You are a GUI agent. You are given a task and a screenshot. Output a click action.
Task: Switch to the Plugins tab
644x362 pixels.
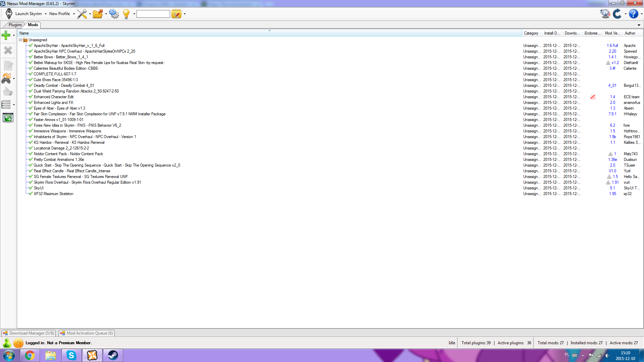pos(15,25)
